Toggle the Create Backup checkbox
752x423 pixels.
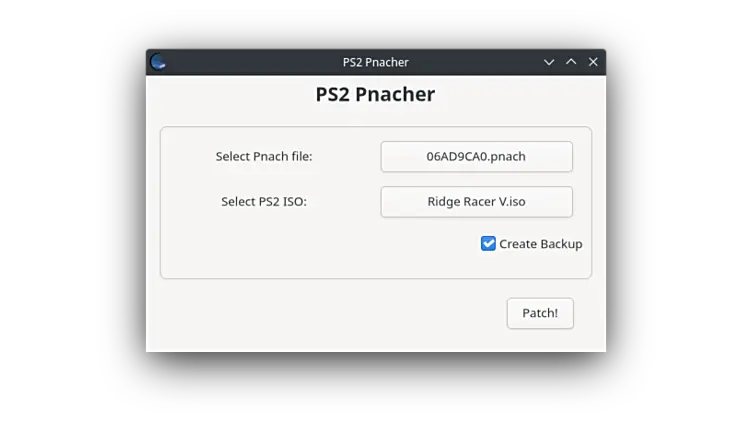pos(488,244)
